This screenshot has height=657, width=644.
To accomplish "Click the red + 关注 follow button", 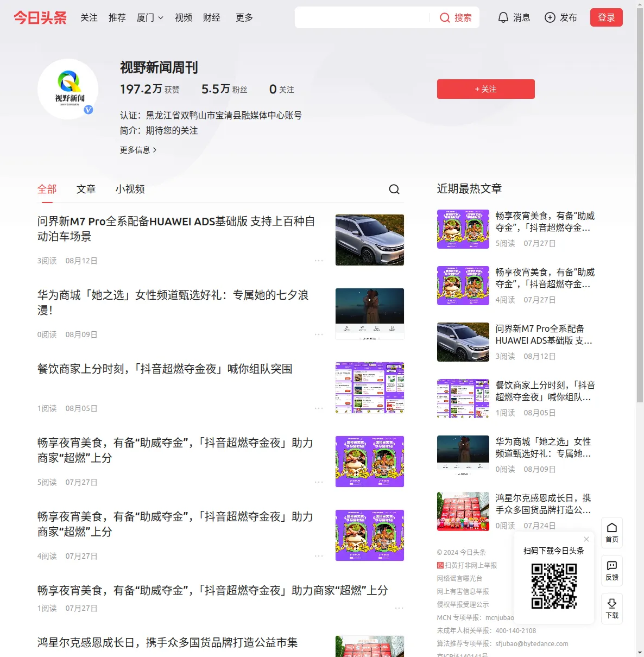I will tap(486, 89).
